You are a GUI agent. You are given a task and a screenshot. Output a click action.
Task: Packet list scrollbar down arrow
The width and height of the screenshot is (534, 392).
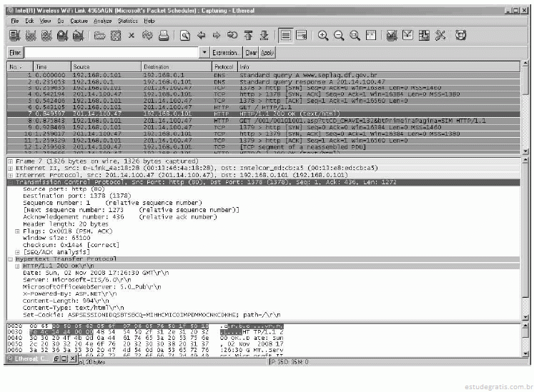click(525, 151)
